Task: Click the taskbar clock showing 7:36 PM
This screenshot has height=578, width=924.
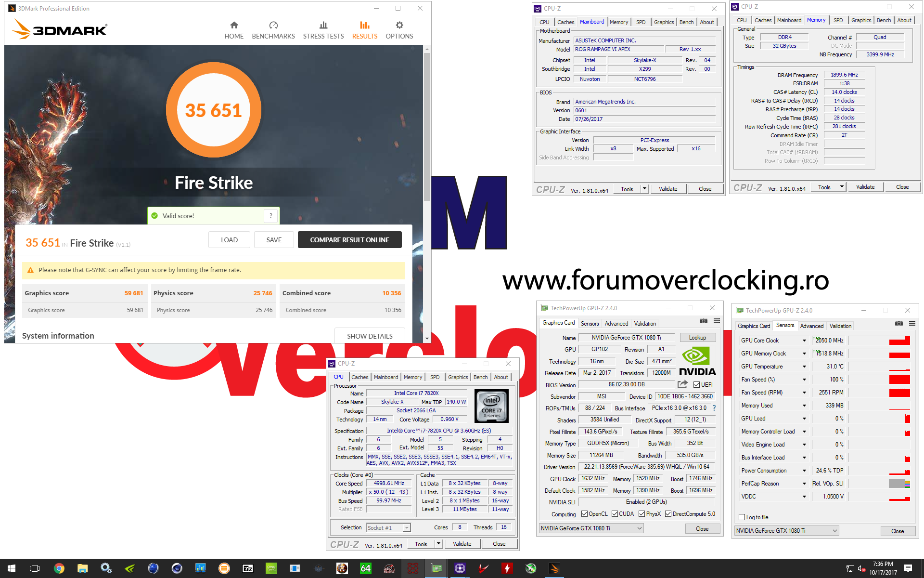Action: [x=883, y=568]
